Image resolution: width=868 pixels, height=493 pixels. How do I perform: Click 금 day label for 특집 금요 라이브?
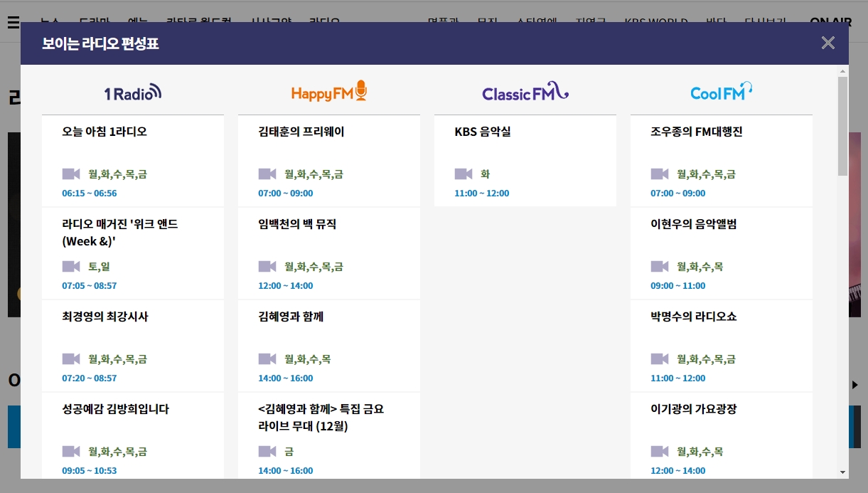(289, 452)
